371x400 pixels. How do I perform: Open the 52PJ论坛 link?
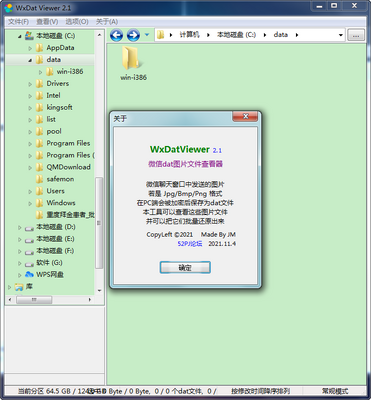point(190,244)
